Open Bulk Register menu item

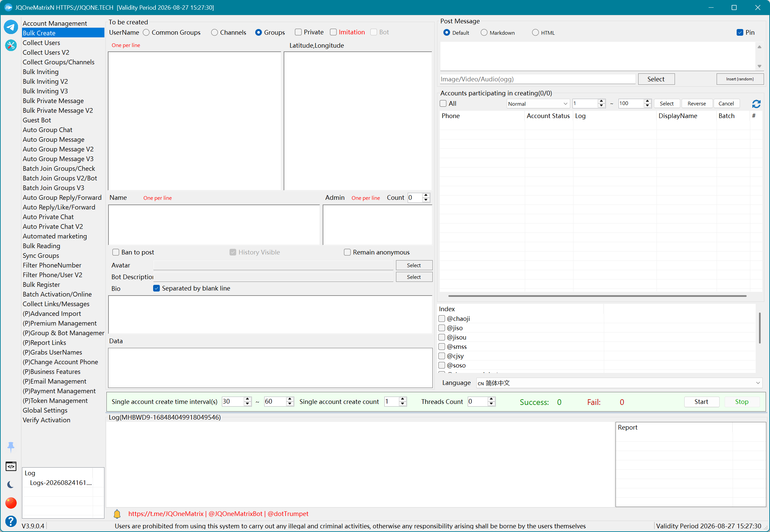pos(41,285)
